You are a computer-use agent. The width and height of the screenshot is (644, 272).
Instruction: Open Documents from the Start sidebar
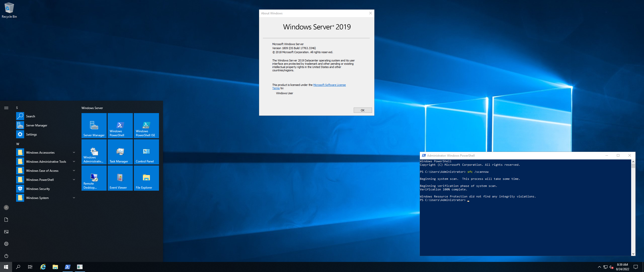[6, 220]
